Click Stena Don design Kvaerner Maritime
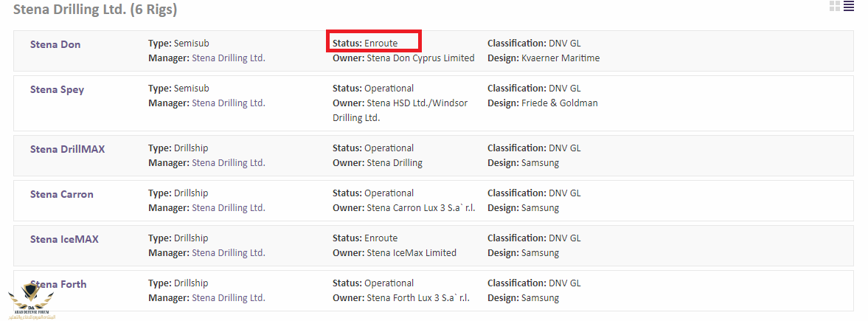Screen dimensions: 868x321 click(x=560, y=58)
